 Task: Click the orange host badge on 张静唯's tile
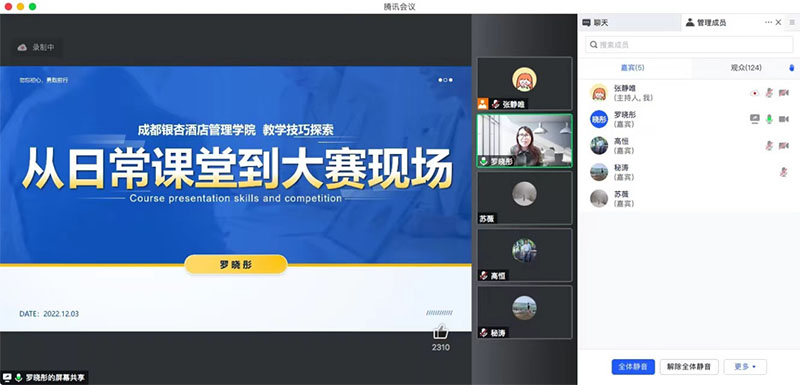point(482,104)
